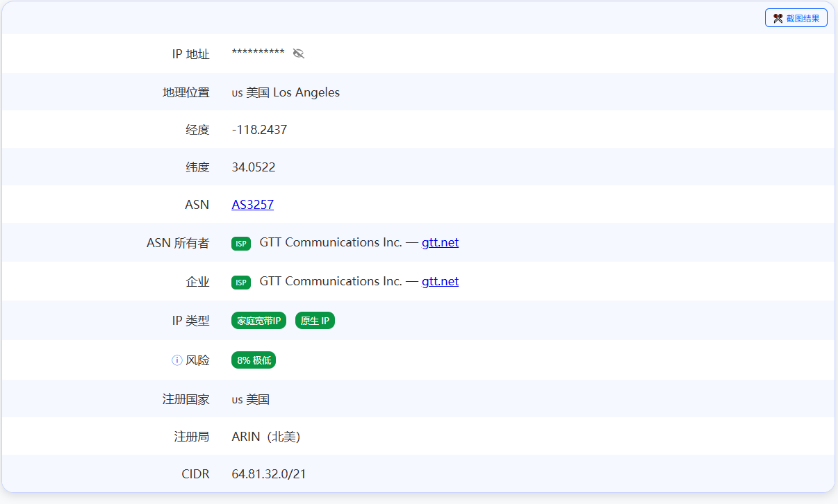Viewport: 838px width, 504px height.
Task: Click the US country code in 地理位置 row
Action: point(237,93)
